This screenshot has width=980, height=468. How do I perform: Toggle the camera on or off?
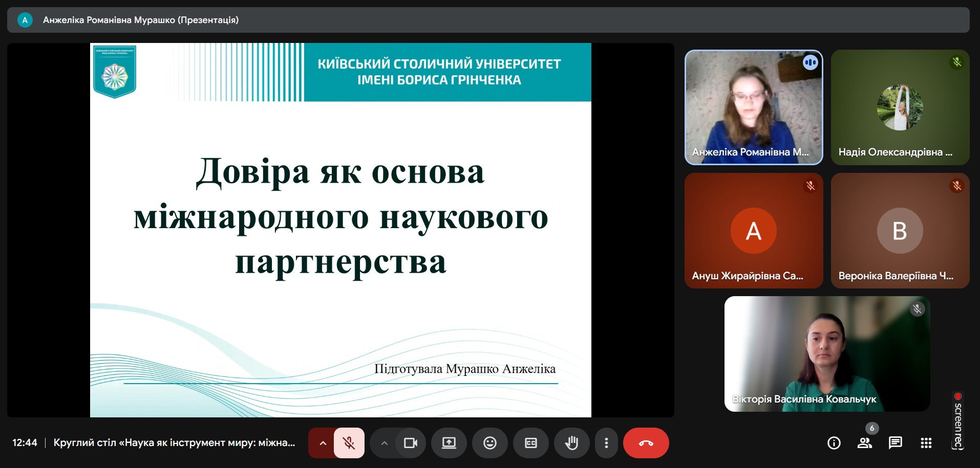pos(410,443)
